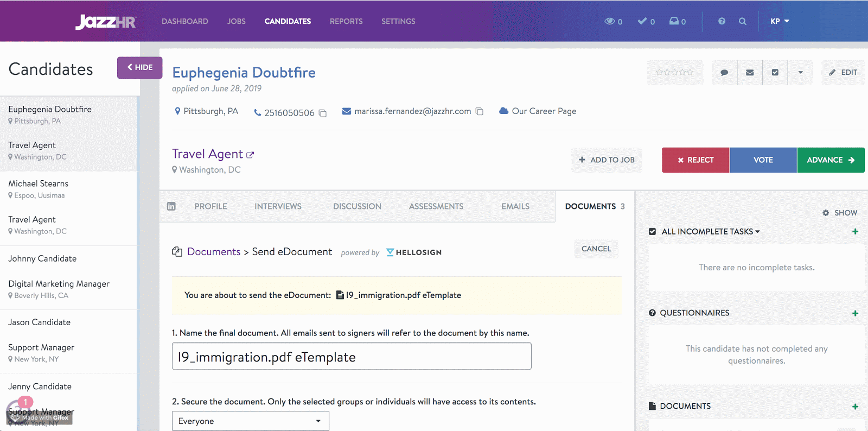The width and height of the screenshot is (868, 431).
Task: Open the Everyone access dropdown
Action: tap(251, 421)
